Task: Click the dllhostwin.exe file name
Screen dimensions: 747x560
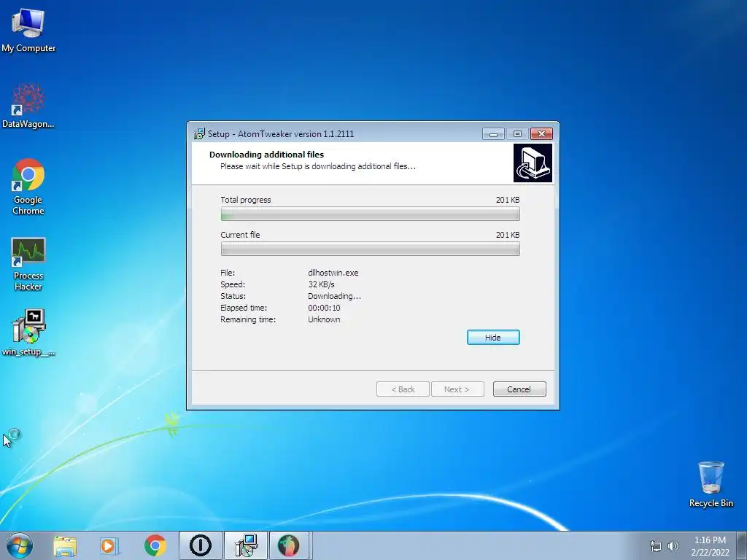Action: 333,273
